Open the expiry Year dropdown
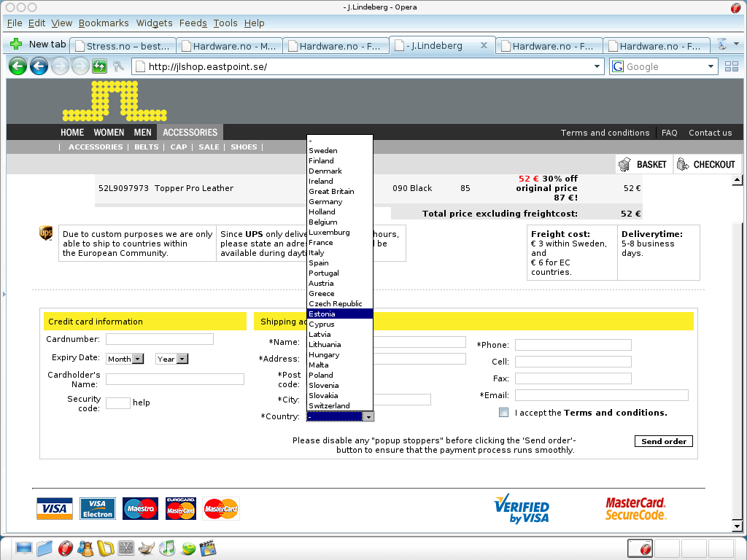Screen dimensions: 747x560 pyautogui.click(x=172, y=359)
